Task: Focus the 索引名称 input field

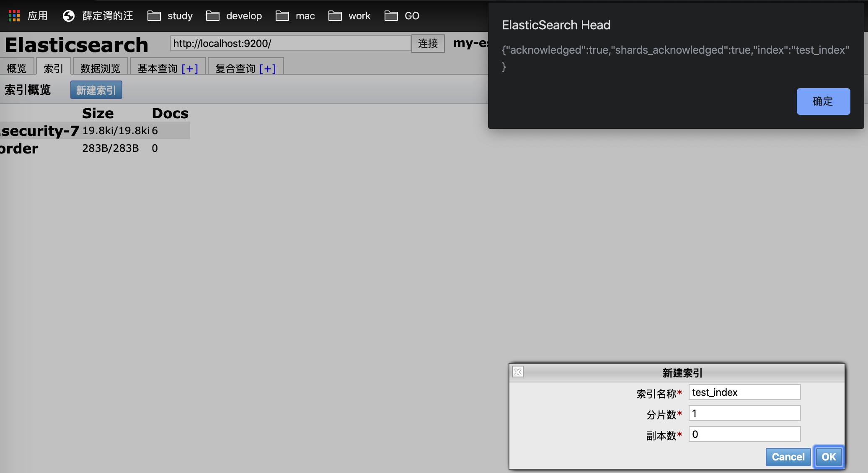Action: point(744,392)
